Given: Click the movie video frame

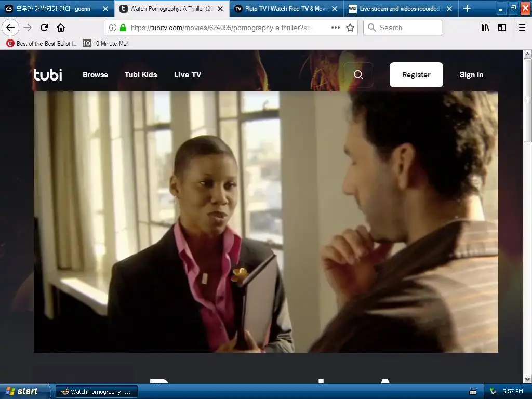Looking at the screenshot, I should click(x=265, y=222).
